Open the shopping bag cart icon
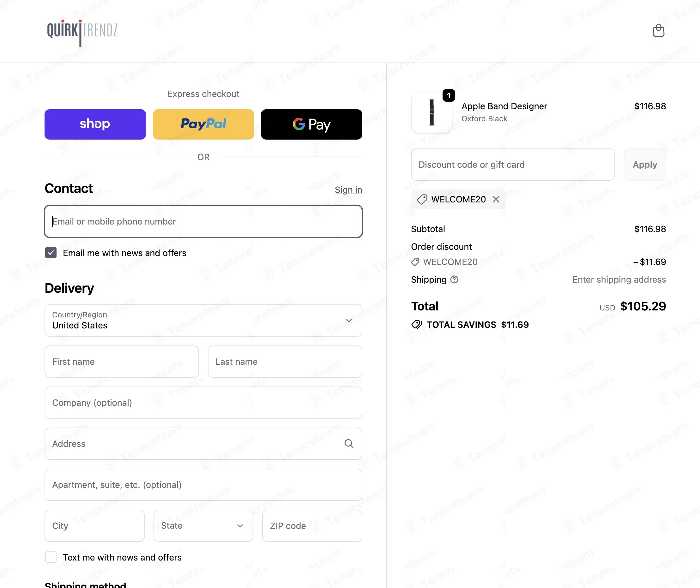This screenshot has width=700, height=588. (x=658, y=30)
